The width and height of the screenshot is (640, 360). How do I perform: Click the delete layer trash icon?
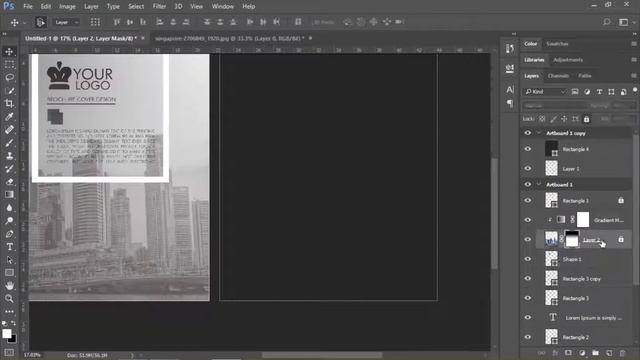tap(622, 353)
